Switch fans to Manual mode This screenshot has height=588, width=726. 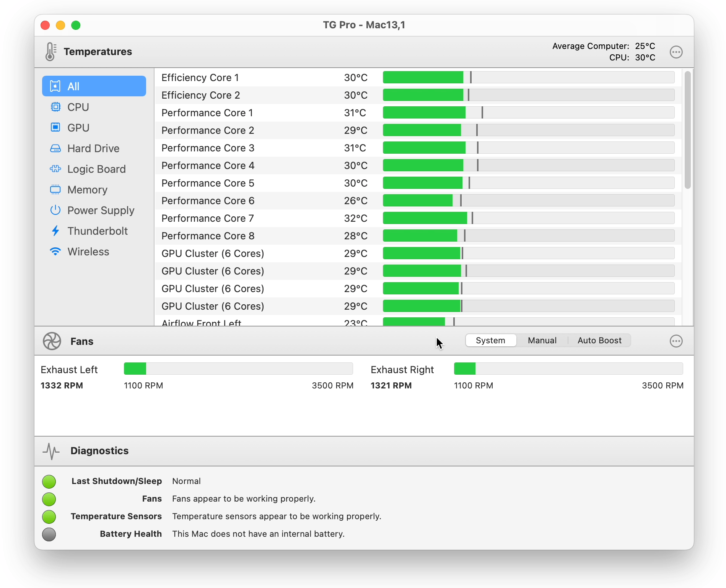tap(542, 340)
